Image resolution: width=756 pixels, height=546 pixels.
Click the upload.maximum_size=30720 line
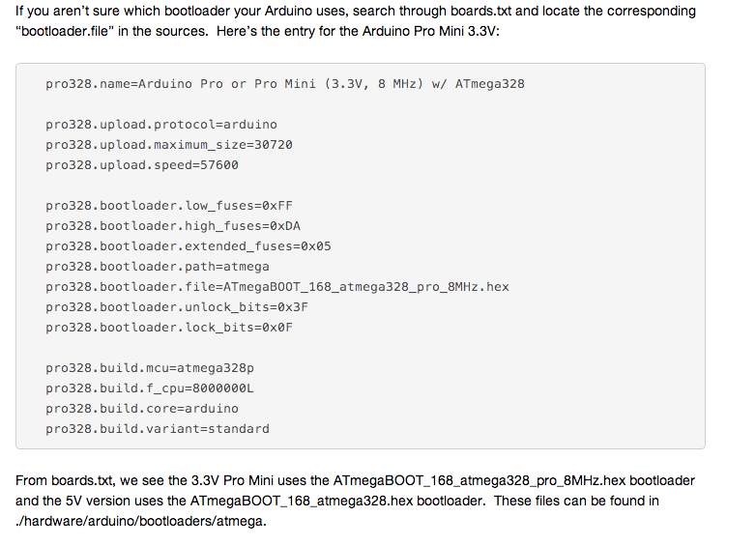tap(168, 145)
